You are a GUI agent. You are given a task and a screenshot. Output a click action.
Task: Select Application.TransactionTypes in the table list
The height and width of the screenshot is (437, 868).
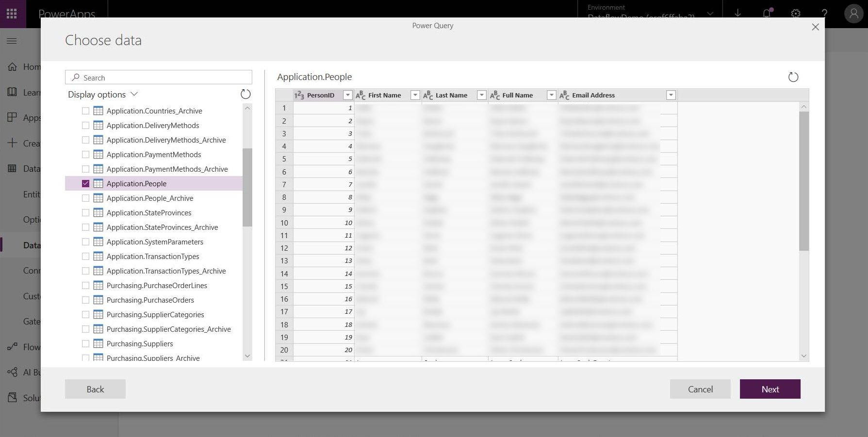pos(154,256)
